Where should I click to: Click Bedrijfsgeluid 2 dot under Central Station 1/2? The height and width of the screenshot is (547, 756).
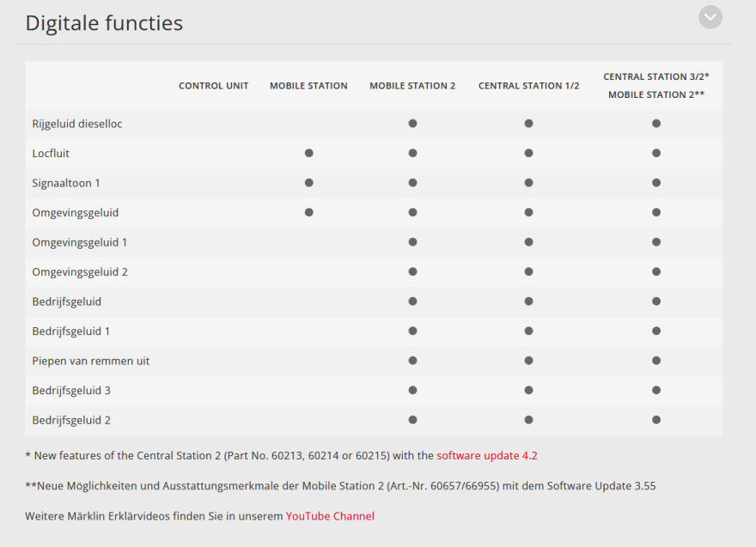[529, 420]
